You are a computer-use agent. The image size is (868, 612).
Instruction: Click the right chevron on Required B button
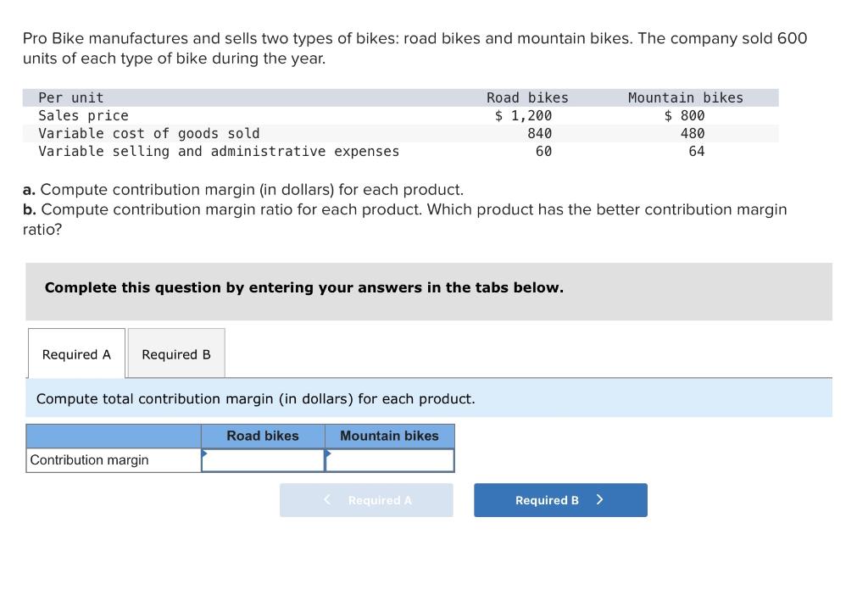point(599,500)
